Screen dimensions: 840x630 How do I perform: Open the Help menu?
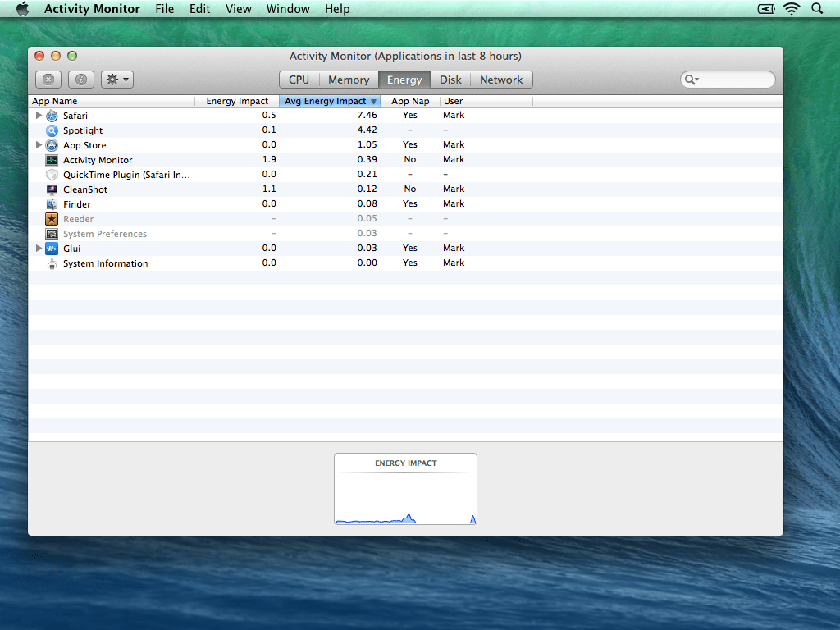[x=337, y=9]
